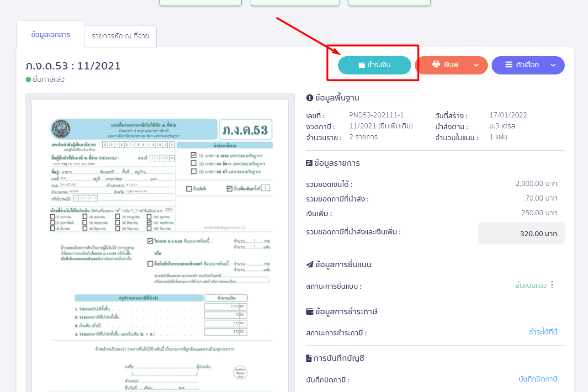Click the ชำระได้ที่นี่ link
Viewport: 588px width, 392px height.
tap(543, 332)
